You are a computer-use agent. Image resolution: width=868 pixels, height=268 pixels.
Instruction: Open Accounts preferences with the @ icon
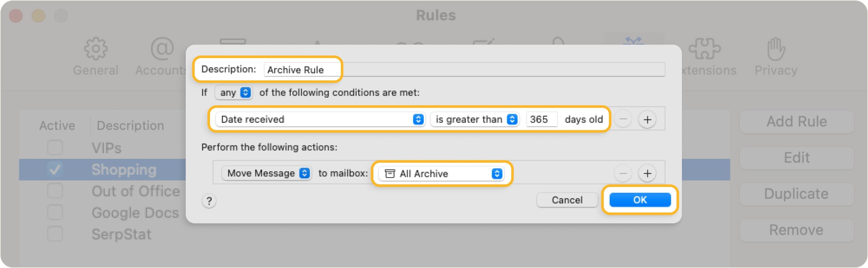[161, 49]
